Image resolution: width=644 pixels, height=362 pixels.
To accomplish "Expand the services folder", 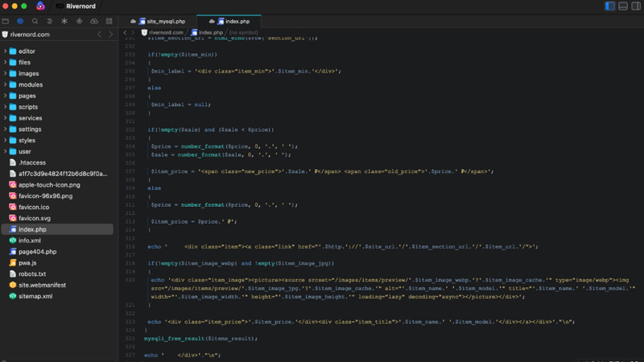I will point(5,117).
